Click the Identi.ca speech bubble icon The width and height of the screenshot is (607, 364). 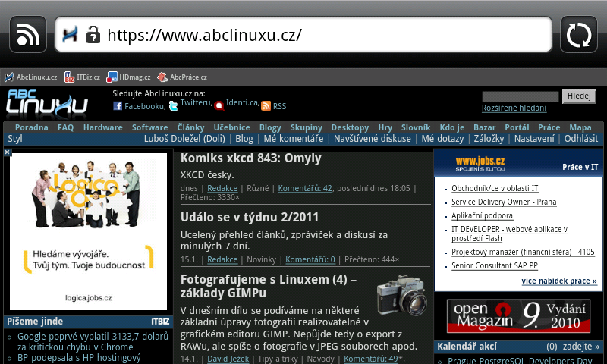219,105
